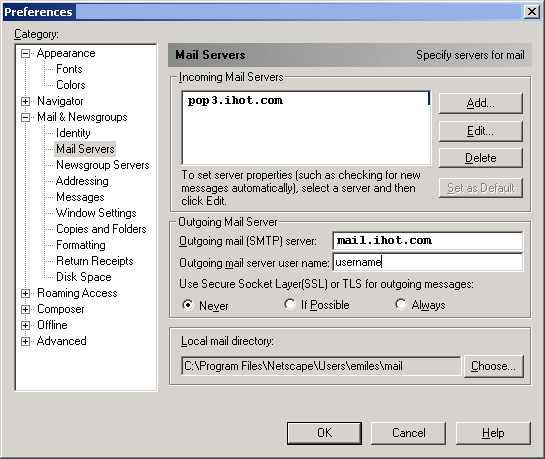
Task: Select the Never SSL radio option
Action: pyautogui.click(x=188, y=305)
